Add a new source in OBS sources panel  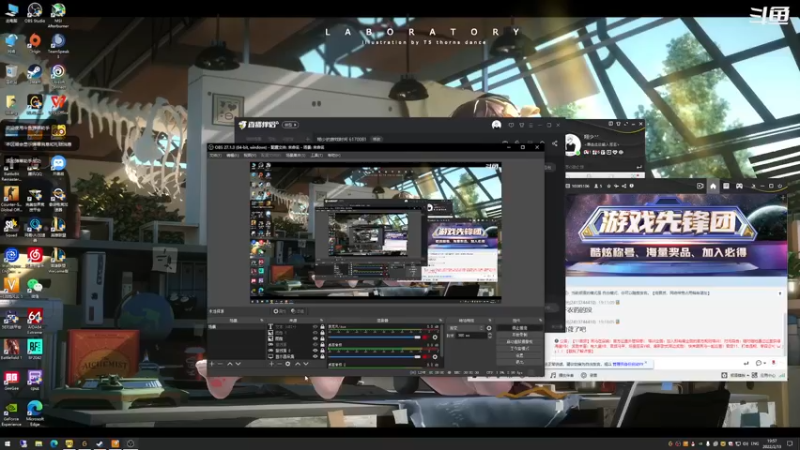[x=271, y=364]
